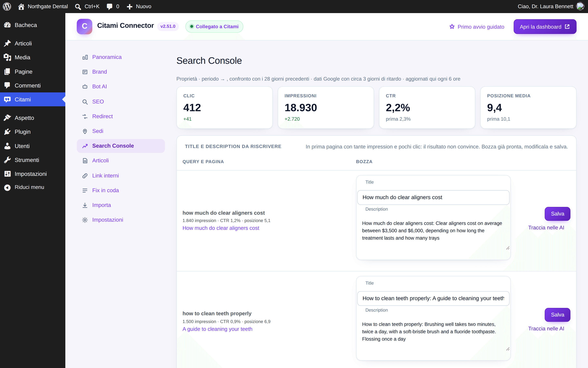Collapse the sidebar with Riduci menu
The width and height of the screenshot is (588, 368).
32,187
